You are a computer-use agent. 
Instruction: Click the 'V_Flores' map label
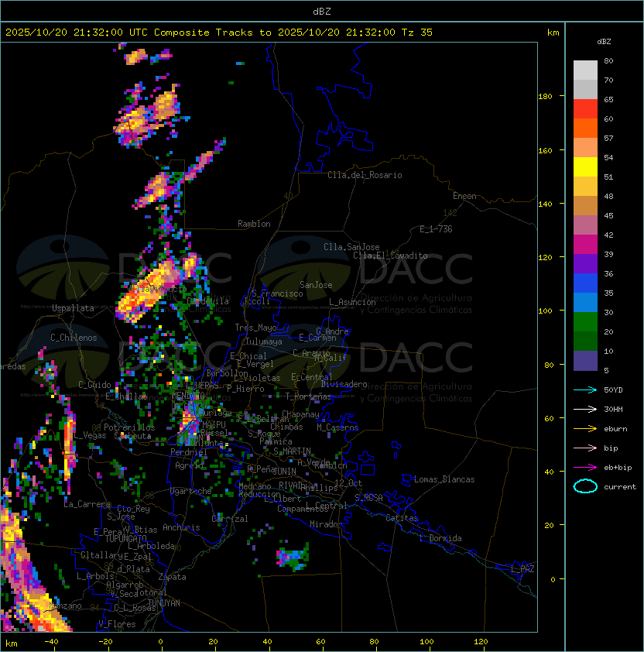(x=117, y=625)
